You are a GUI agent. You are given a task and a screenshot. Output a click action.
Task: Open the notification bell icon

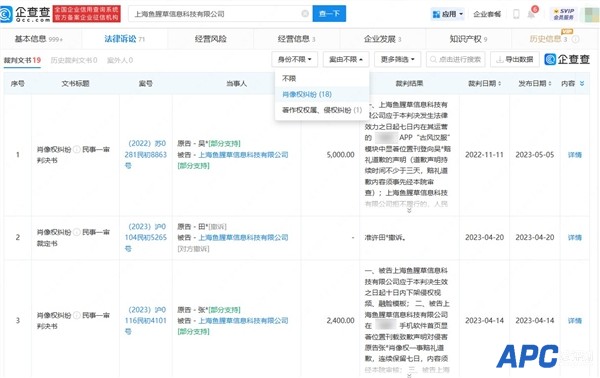(x=532, y=14)
